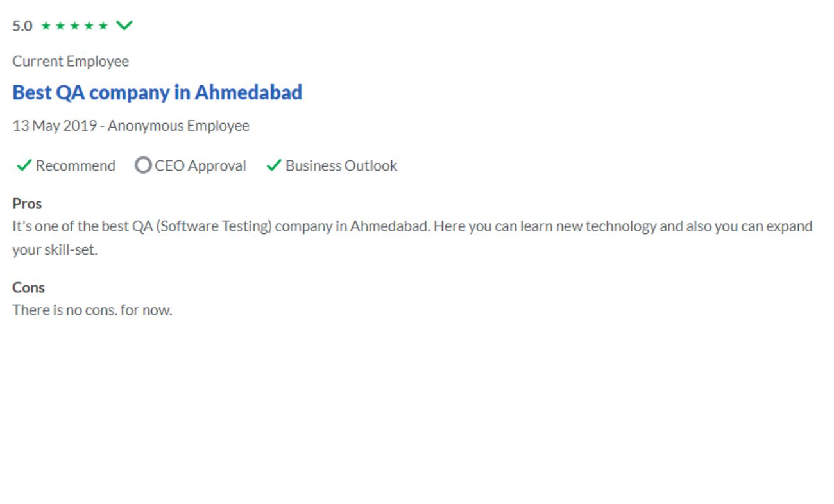
Task: Click the Pros heading
Action: click(x=27, y=204)
